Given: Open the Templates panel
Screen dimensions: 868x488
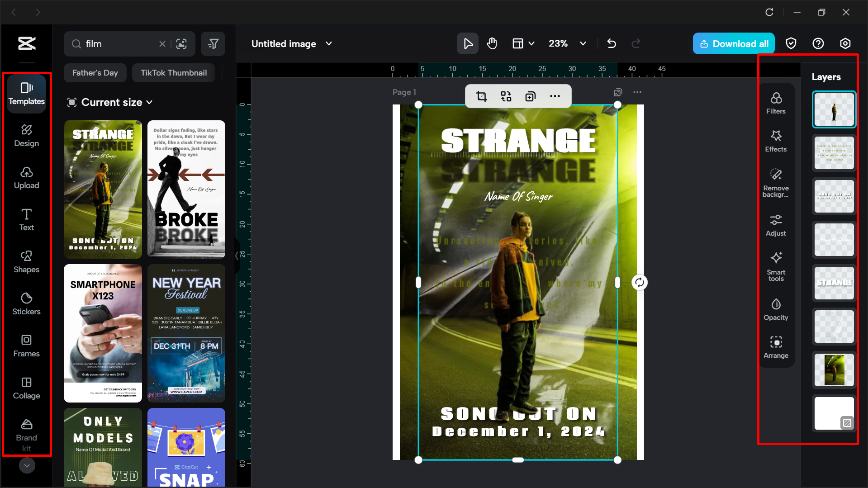Looking at the screenshot, I should 26,94.
